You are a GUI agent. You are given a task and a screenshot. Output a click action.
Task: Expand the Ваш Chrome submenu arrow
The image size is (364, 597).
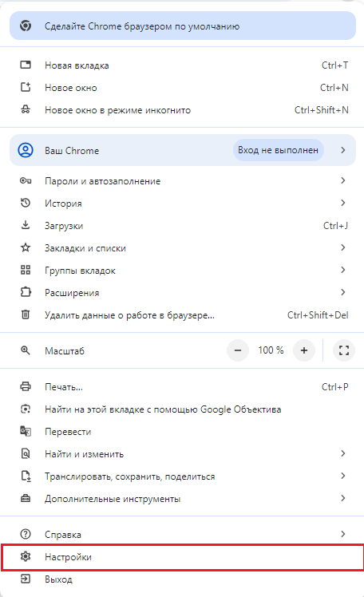[x=343, y=150]
